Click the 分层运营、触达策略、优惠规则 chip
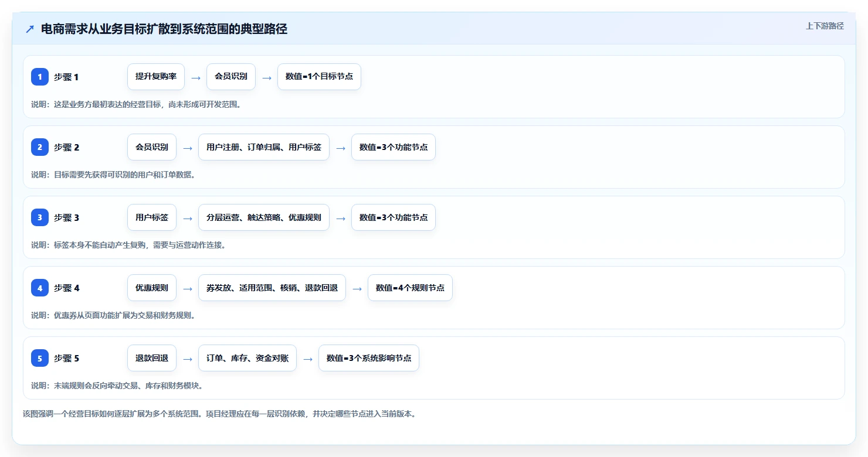Screen dimensions: 868x457 [264, 217]
